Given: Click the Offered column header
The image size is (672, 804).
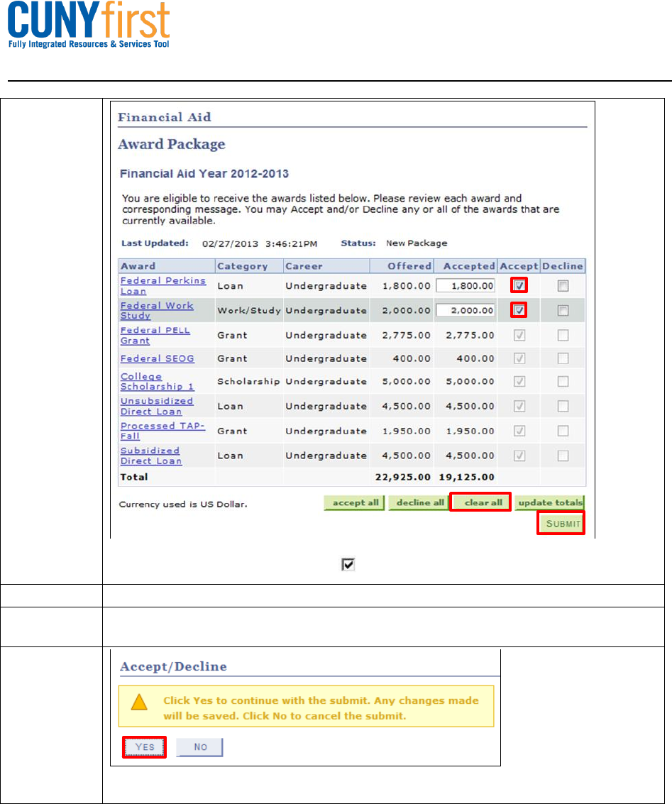Looking at the screenshot, I should tap(409, 266).
